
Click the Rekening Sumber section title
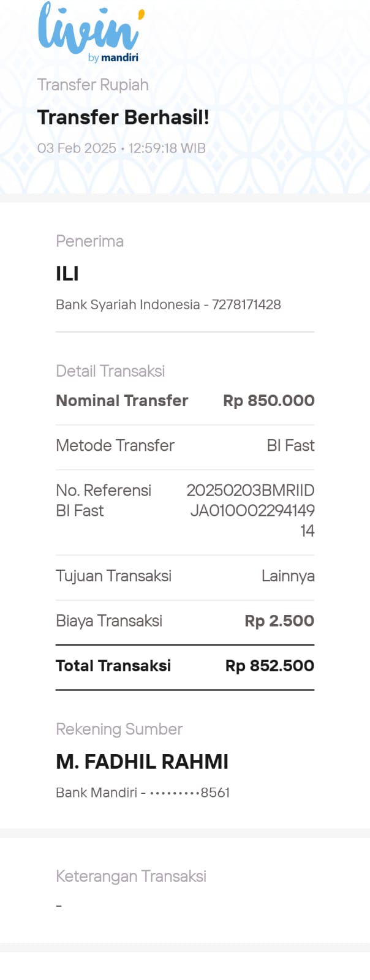119,729
